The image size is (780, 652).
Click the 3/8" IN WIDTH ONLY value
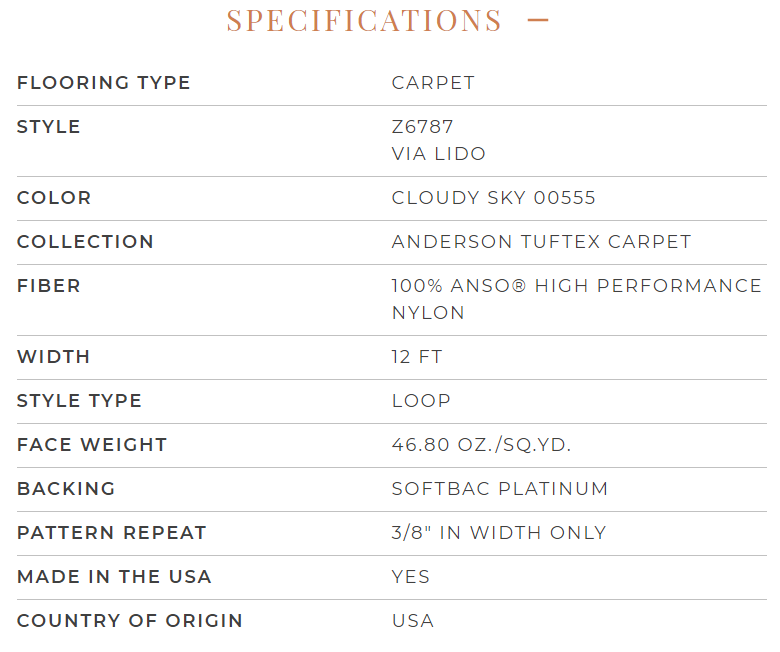[499, 533]
